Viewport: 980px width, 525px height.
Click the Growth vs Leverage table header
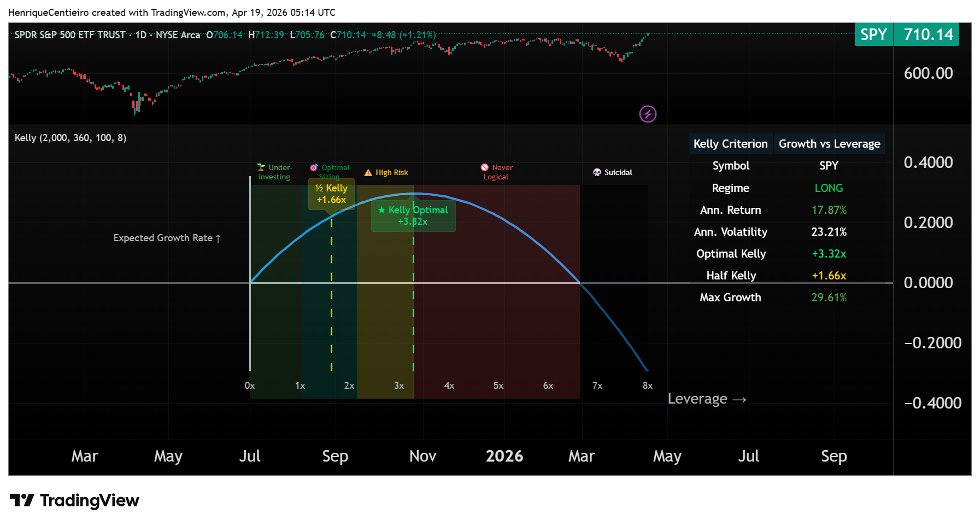point(829,144)
